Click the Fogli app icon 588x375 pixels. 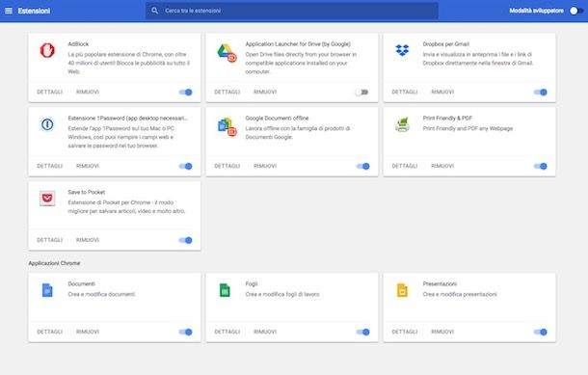point(225,290)
